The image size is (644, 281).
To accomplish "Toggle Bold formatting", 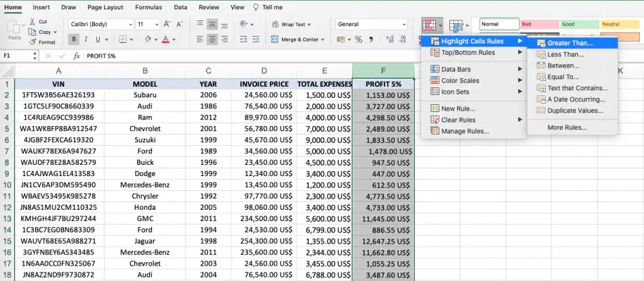I will (74, 39).
